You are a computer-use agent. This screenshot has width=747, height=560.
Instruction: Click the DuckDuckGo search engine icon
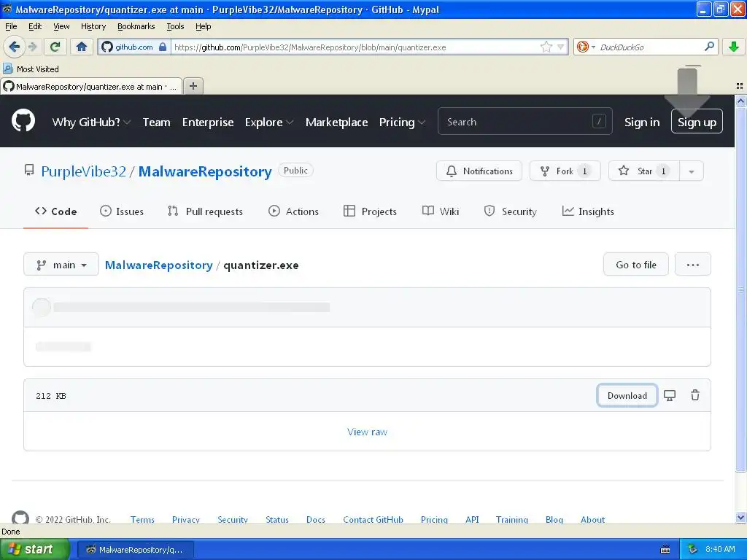[582, 47]
